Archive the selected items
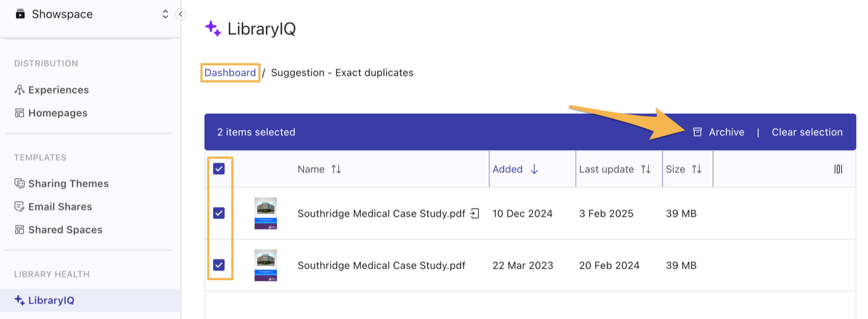The height and width of the screenshot is (319, 868). [x=718, y=132]
